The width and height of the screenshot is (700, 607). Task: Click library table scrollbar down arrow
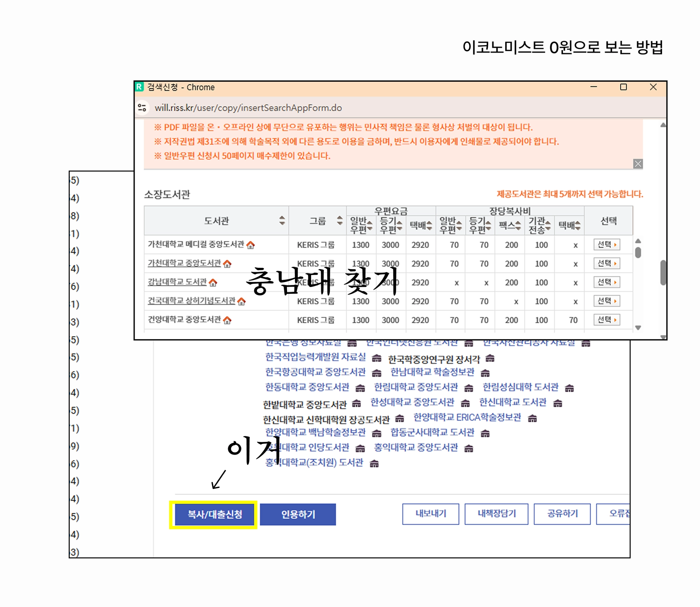[638, 328]
